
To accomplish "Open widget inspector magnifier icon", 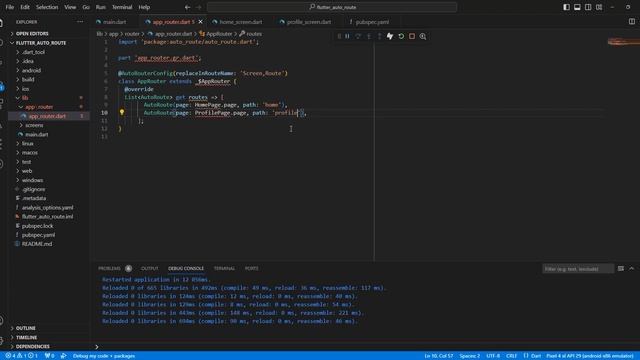I will click(x=423, y=36).
